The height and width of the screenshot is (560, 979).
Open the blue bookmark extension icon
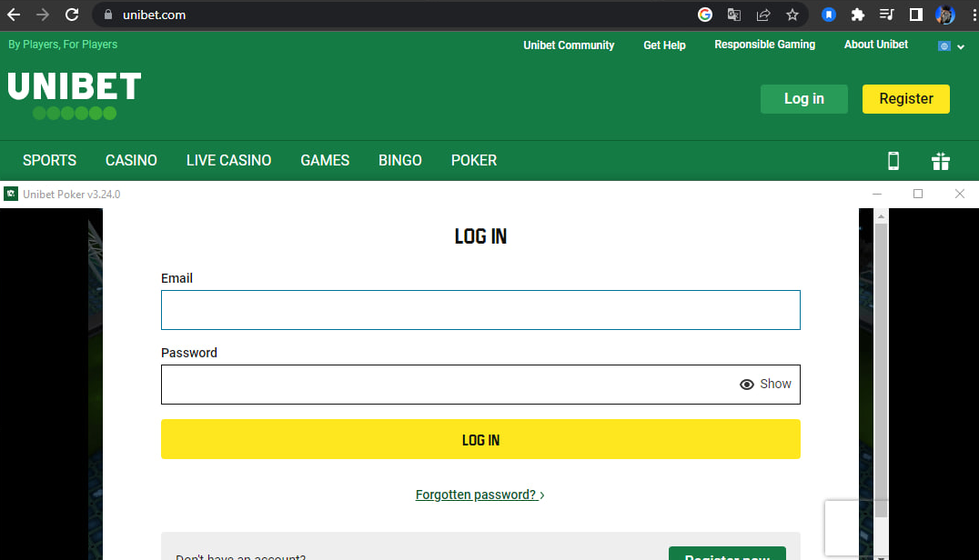pyautogui.click(x=829, y=15)
